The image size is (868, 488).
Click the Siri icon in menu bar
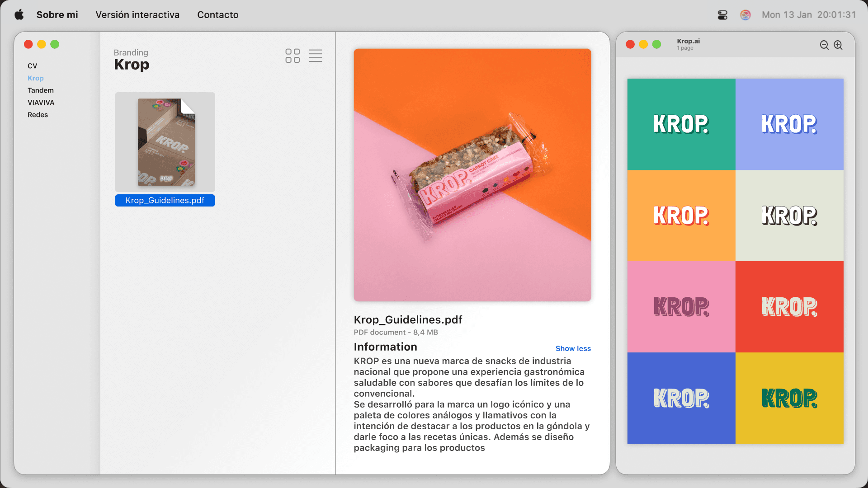click(x=745, y=15)
